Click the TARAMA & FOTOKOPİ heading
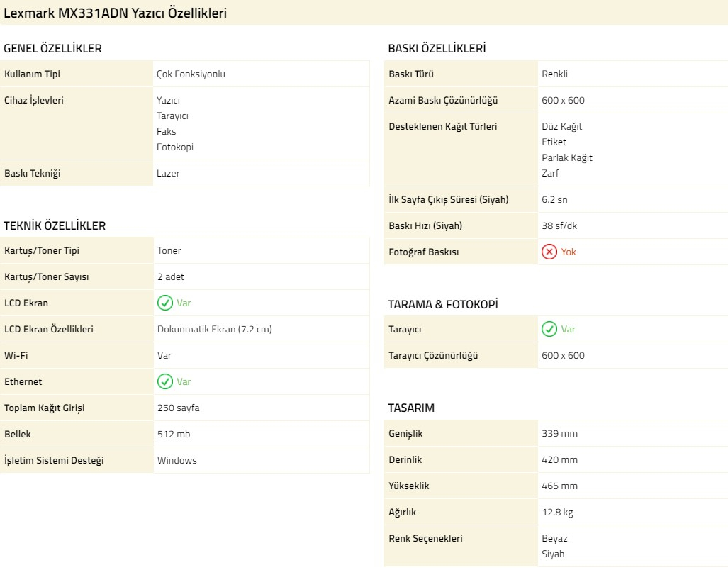Screen dimensions: 728x587 pyautogui.click(x=443, y=305)
